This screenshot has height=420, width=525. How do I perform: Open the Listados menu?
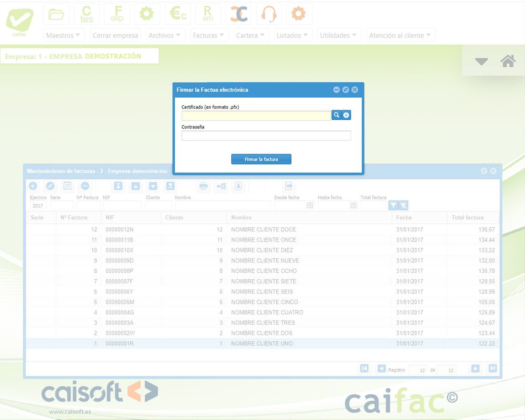[292, 35]
